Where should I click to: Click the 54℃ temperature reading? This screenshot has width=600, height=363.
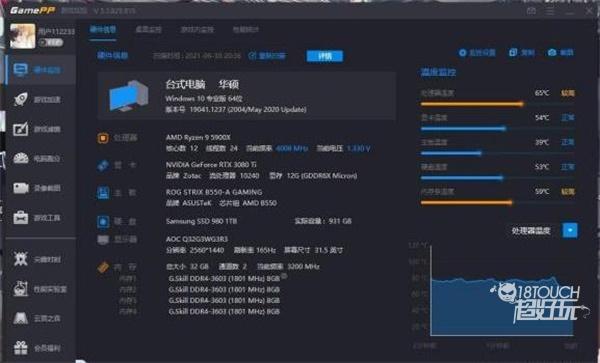[x=542, y=117]
